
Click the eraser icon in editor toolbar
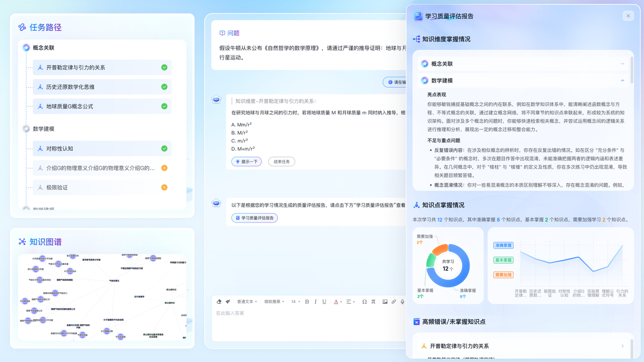tap(219, 302)
